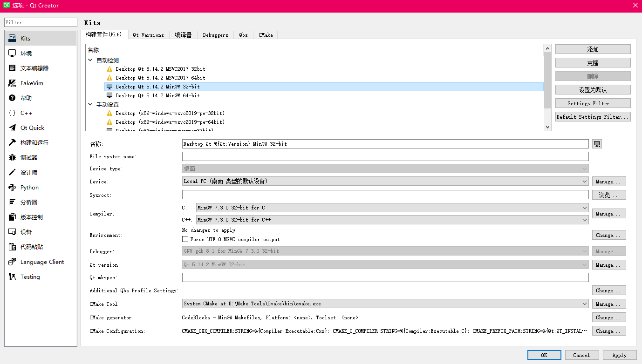Click warning icon of msvc2019-pe-64bit kit

pyautogui.click(x=109, y=122)
